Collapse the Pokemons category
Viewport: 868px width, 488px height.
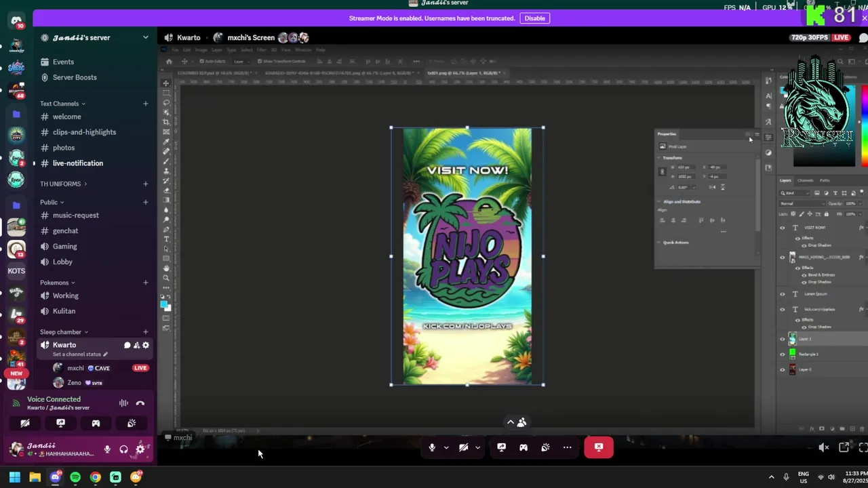click(57, 283)
